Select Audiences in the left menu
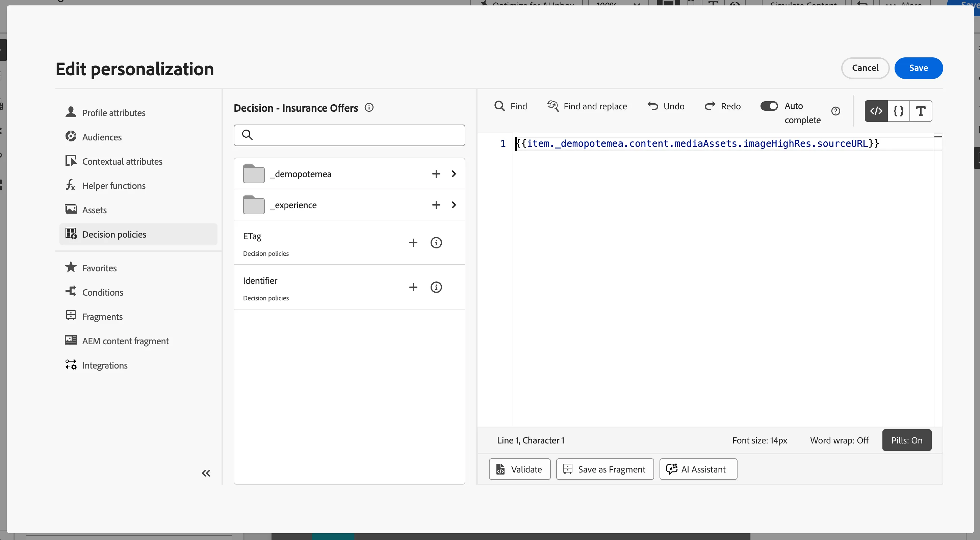The image size is (980, 540). pos(138,137)
